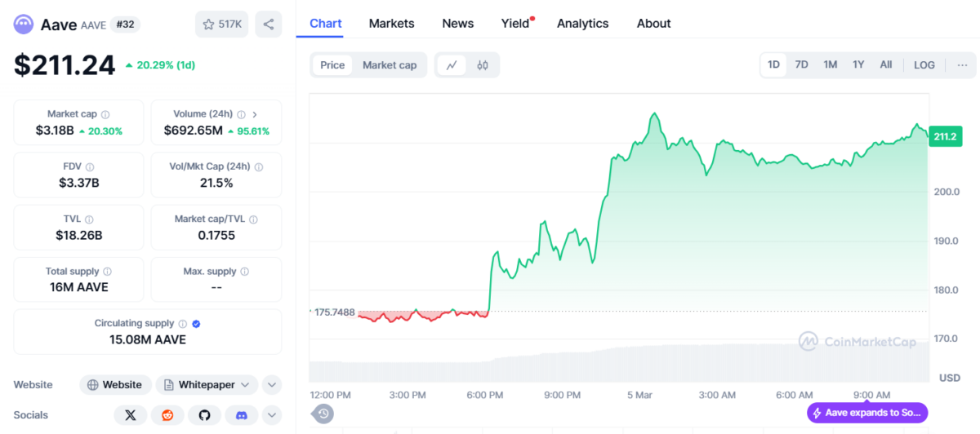Open the About tab

pyautogui.click(x=654, y=23)
